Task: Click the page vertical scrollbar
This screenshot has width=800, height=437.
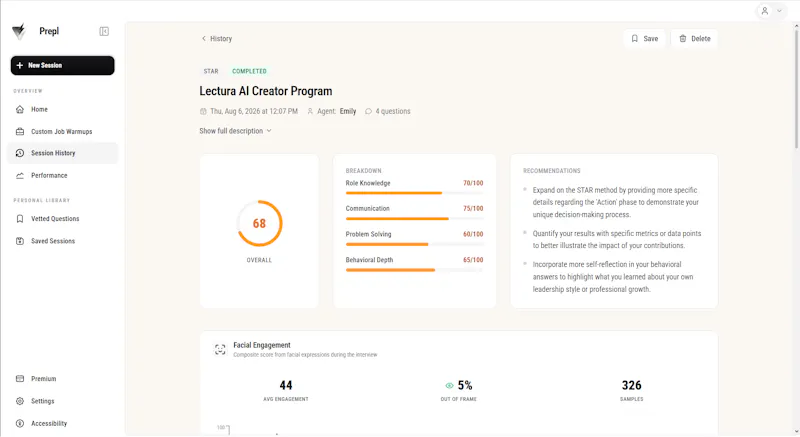Action: (x=796, y=87)
